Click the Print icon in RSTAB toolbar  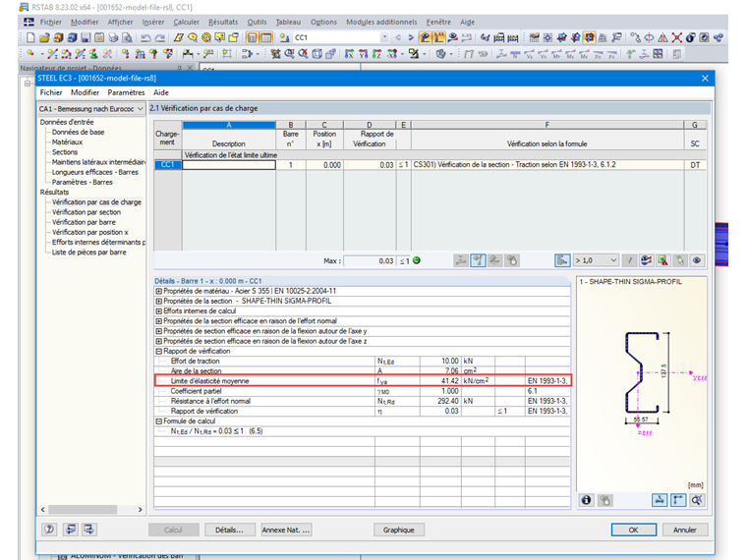click(113, 37)
